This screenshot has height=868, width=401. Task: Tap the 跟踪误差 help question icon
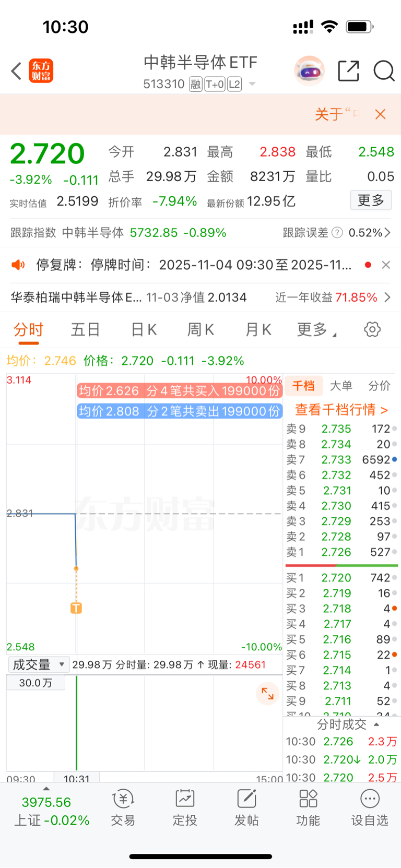click(338, 233)
